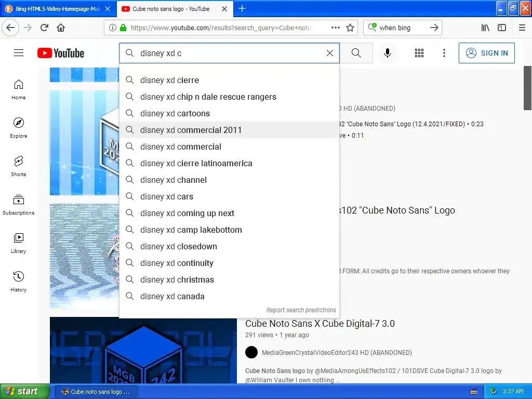Bookmark this page with star icon
This screenshot has width=532, height=399.
click(x=350, y=28)
